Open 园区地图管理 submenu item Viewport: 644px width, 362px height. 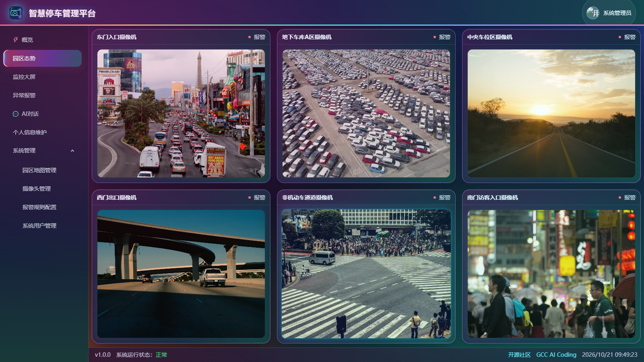point(43,170)
